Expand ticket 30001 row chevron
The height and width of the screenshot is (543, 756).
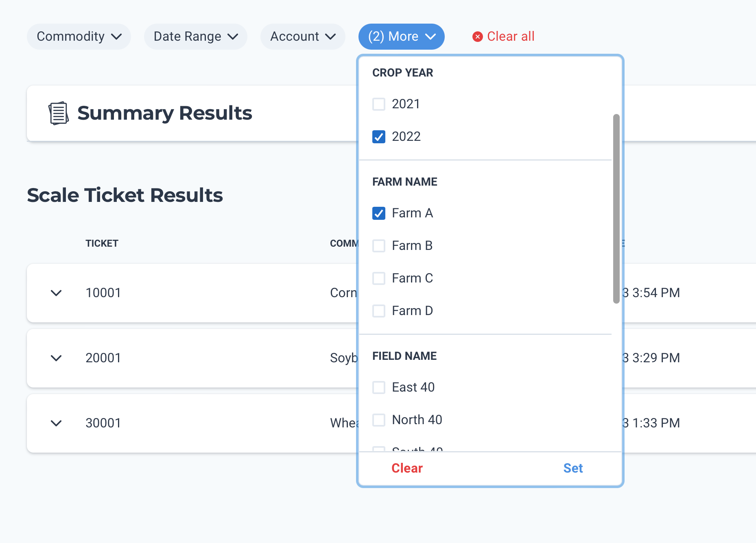pyautogui.click(x=56, y=423)
